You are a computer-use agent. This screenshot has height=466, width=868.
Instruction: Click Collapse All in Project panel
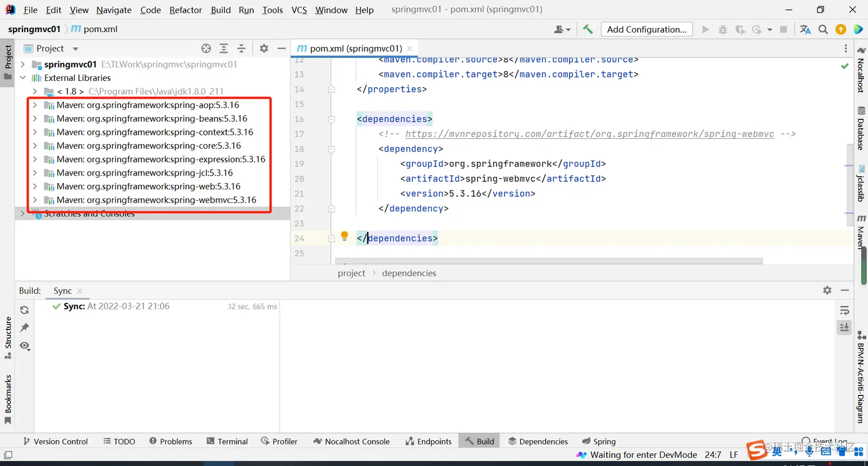click(242, 49)
